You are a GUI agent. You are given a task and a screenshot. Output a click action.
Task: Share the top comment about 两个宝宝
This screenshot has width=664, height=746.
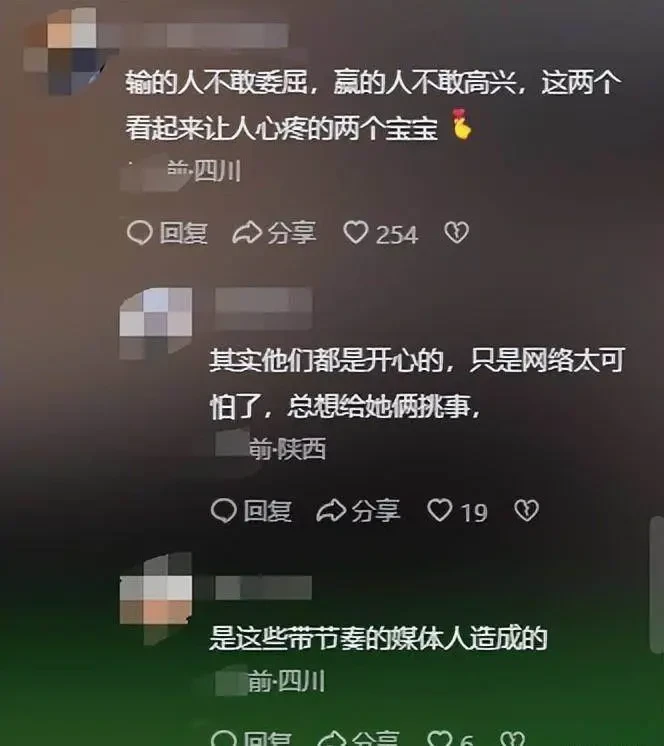point(274,233)
